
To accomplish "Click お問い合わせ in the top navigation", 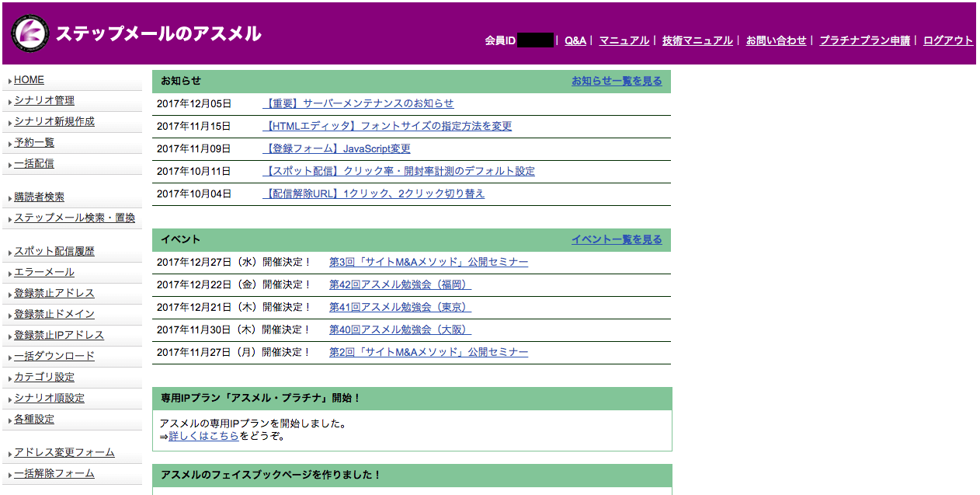I will (776, 40).
